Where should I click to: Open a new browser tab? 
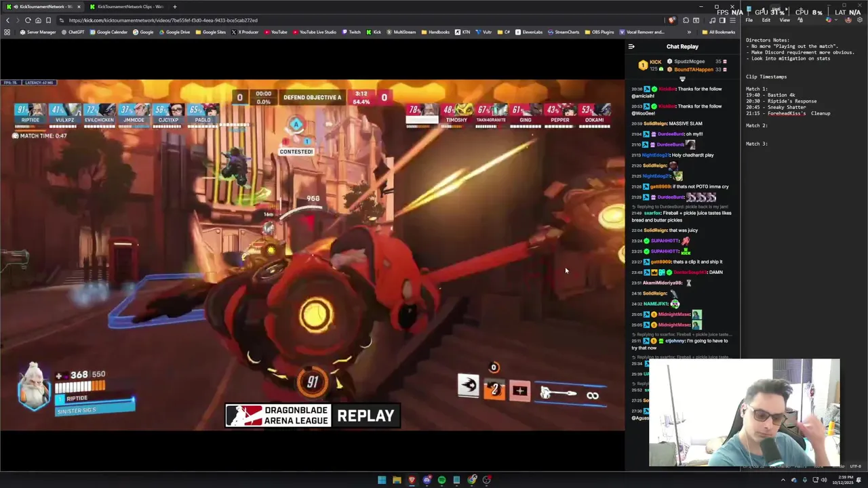pyautogui.click(x=175, y=7)
